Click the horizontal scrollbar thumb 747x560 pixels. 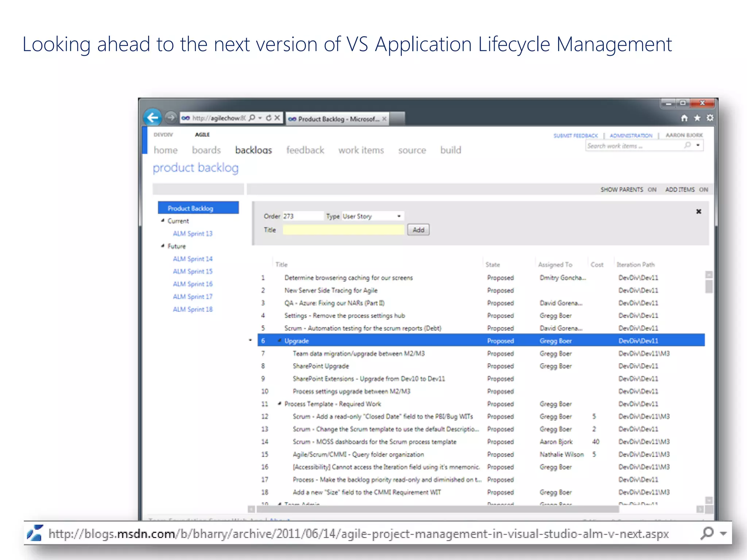[x=438, y=509]
